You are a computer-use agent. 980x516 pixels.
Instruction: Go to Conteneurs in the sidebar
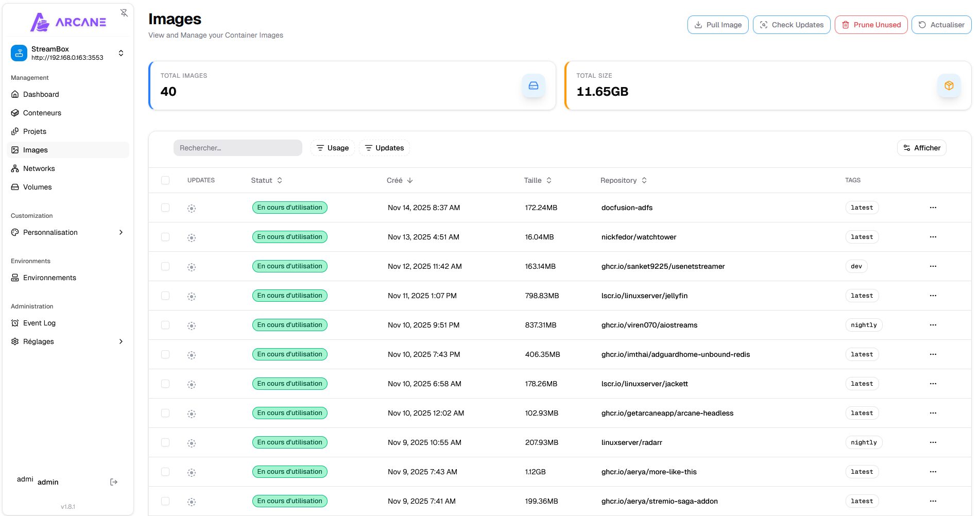tap(42, 113)
